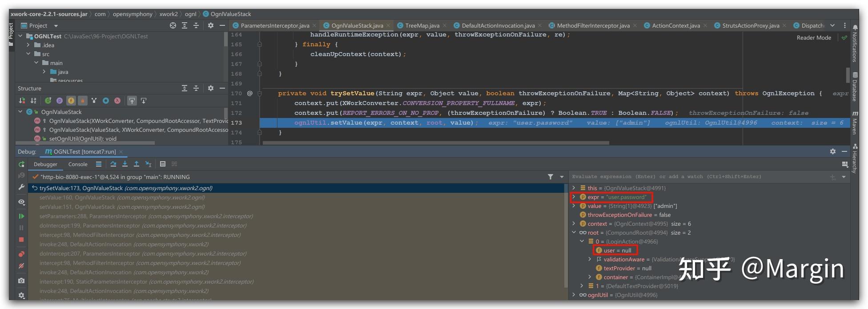
Task: Click Reader Mode button in editor
Action: point(814,38)
